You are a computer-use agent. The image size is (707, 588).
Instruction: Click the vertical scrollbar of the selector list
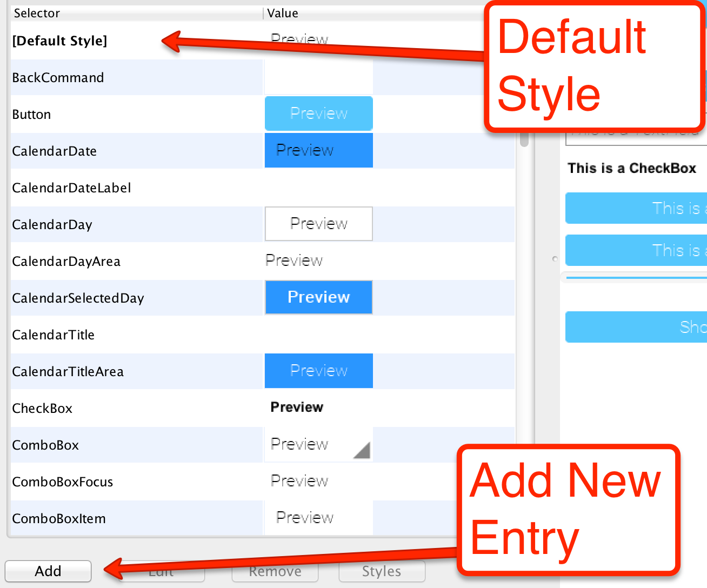(523, 141)
